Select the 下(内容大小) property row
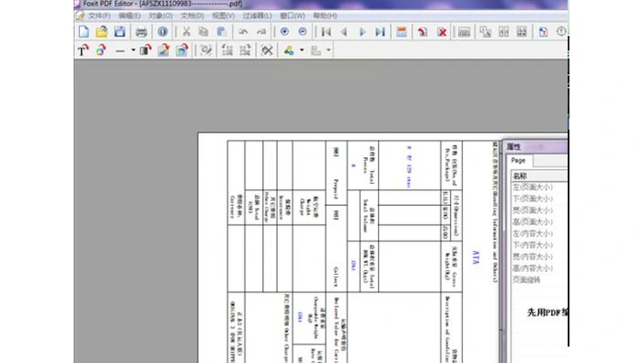Viewport: 644px width, 363px height. 539,244
